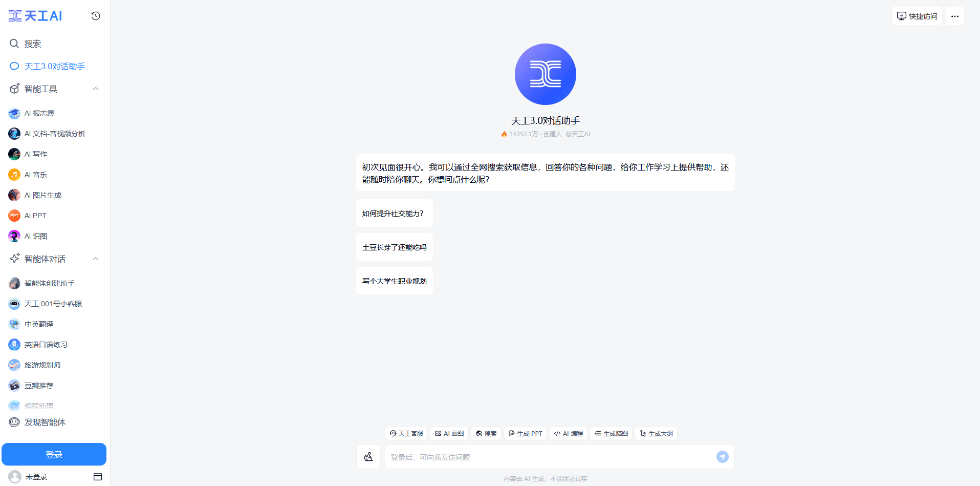Click the send paper-plane icon
980x486 pixels.
723,457
